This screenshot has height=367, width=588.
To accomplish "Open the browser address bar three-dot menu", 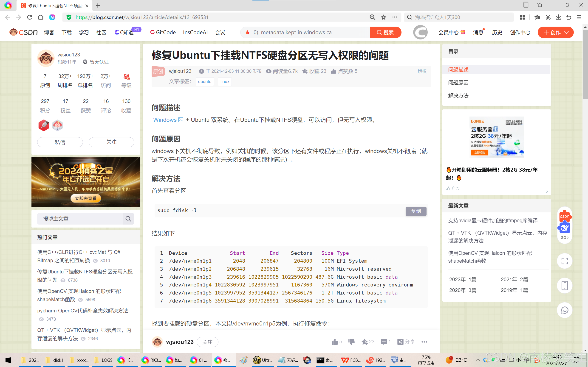I will click(x=395, y=17).
